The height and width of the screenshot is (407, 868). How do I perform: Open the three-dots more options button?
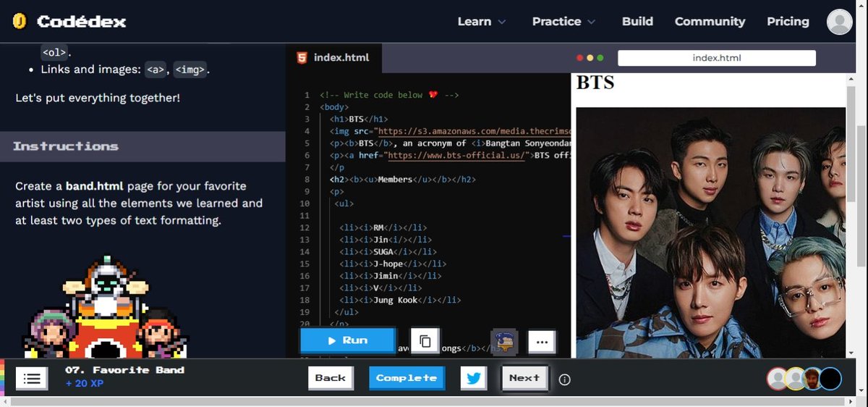click(541, 340)
